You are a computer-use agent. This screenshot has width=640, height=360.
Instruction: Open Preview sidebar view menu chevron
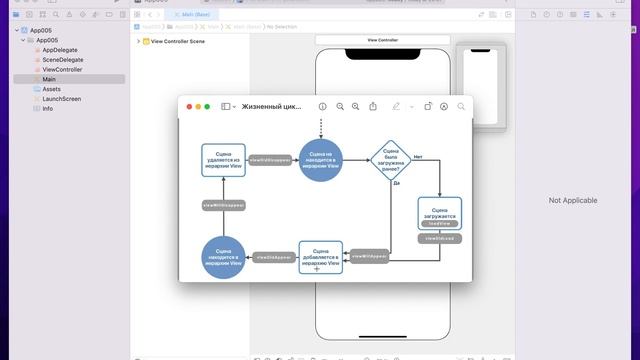coord(234,107)
